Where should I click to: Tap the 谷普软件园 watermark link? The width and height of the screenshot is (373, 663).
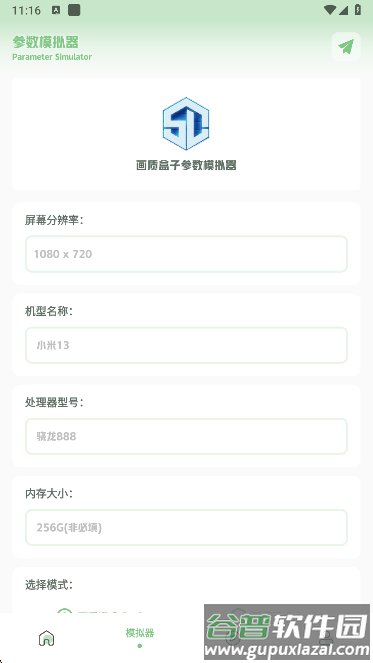pyautogui.click(x=287, y=632)
